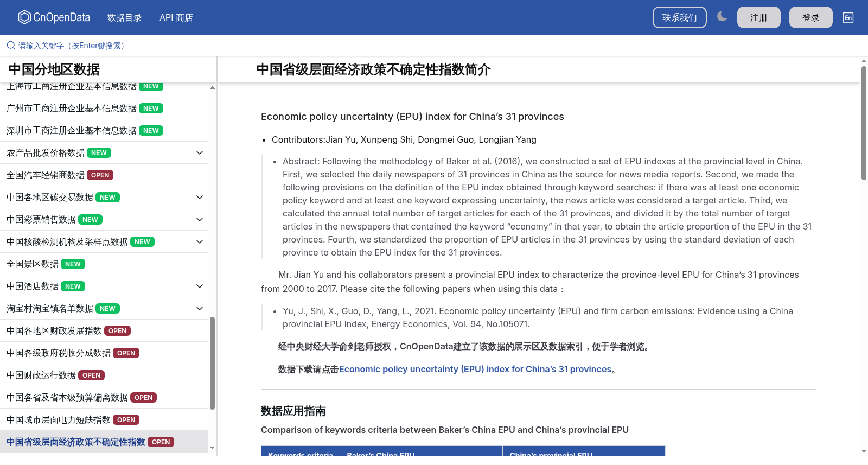This screenshot has width=868, height=465.
Task: Focus the keyword search field
Action: (x=434, y=46)
